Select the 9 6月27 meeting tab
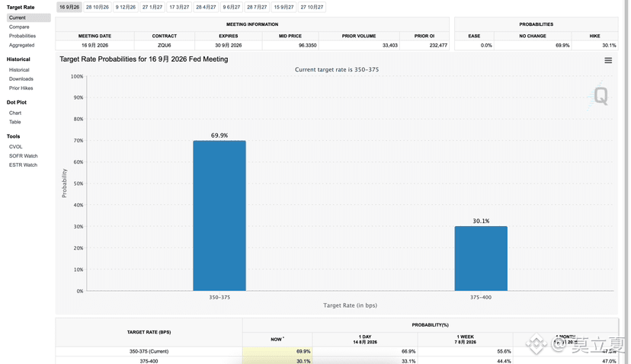The image size is (631, 364). [x=232, y=8]
